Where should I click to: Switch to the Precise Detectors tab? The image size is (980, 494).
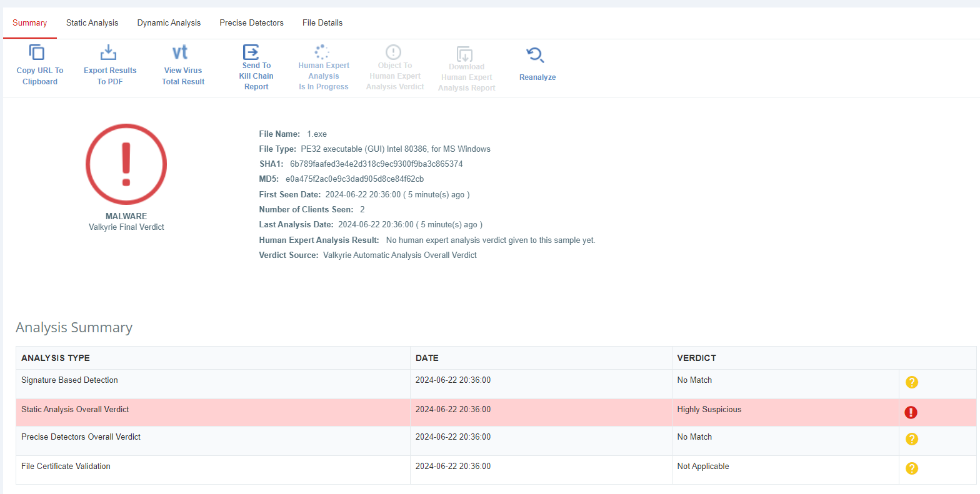[251, 23]
